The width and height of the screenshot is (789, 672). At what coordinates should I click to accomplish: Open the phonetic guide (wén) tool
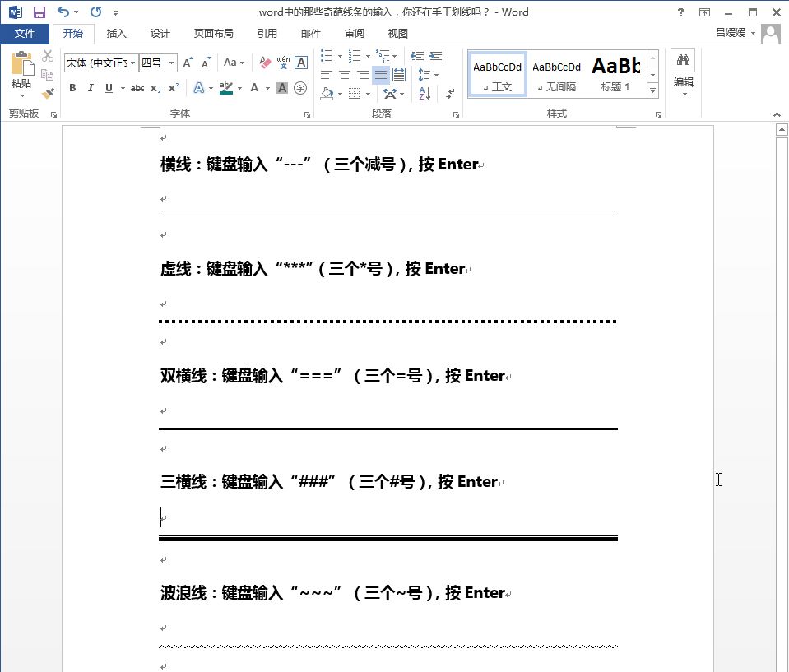(283, 63)
